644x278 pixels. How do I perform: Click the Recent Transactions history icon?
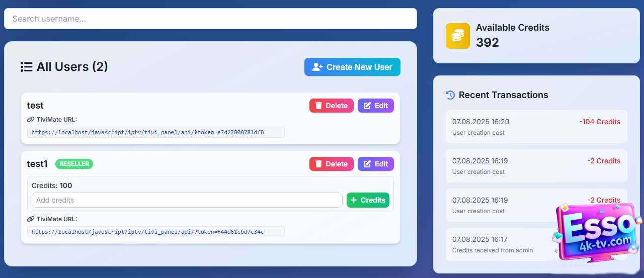450,95
